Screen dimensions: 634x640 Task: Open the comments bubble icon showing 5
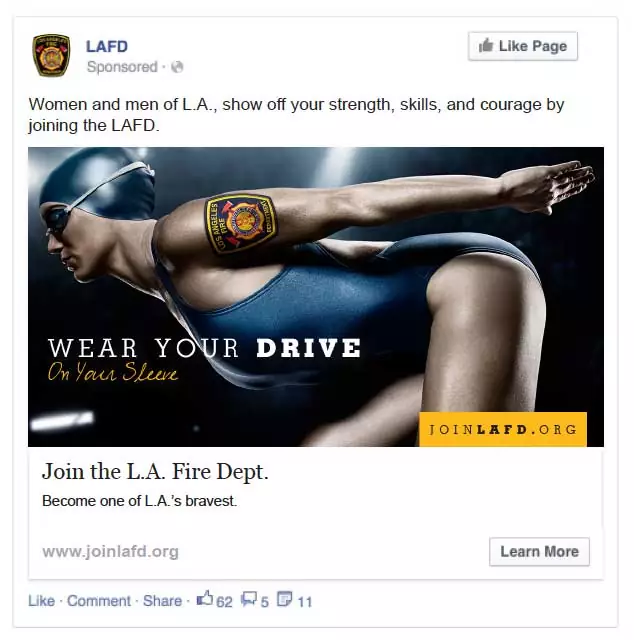(249, 599)
